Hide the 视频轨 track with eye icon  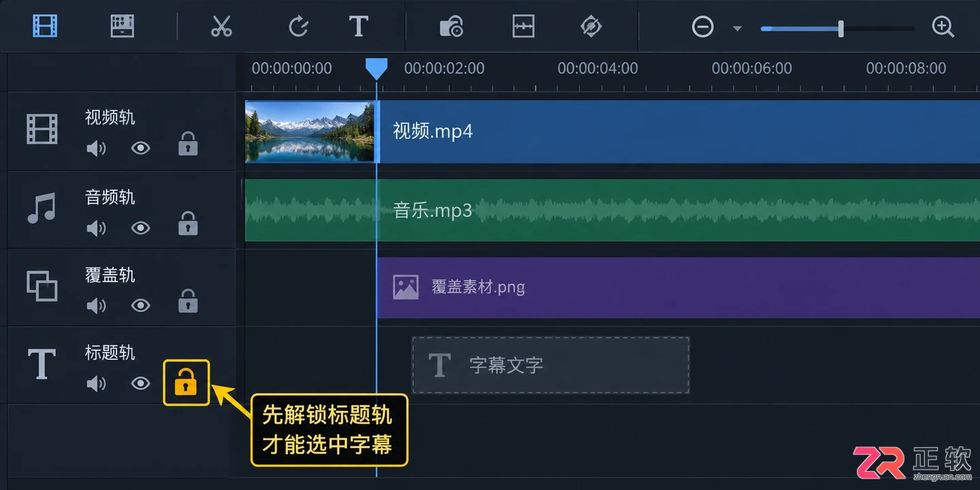coord(140,148)
